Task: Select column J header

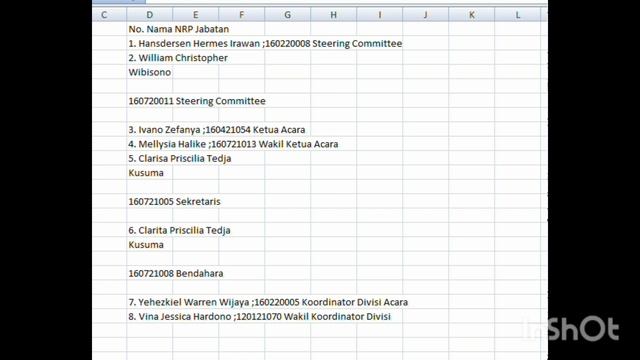Action: point(426,15)
